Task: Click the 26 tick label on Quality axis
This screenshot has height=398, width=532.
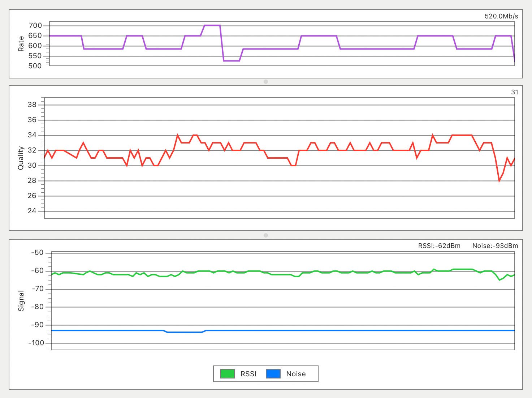Action: (32, 196)
